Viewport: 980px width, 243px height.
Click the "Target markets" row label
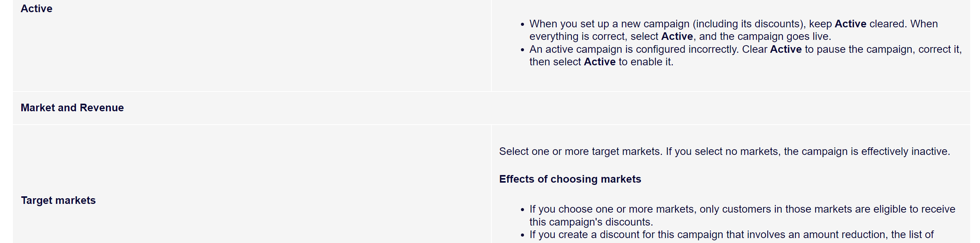click(x=58, y=200)
